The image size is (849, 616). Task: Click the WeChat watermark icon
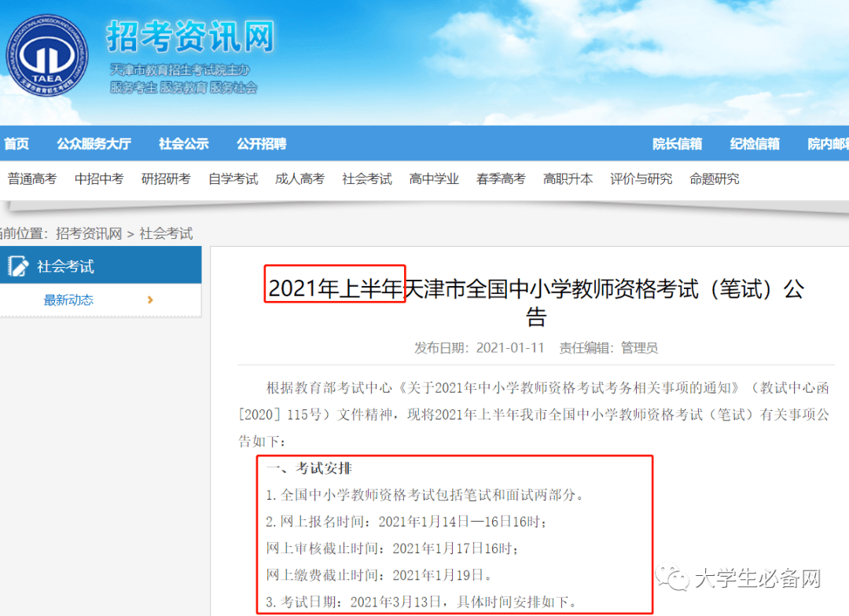[x=672, y=578]
